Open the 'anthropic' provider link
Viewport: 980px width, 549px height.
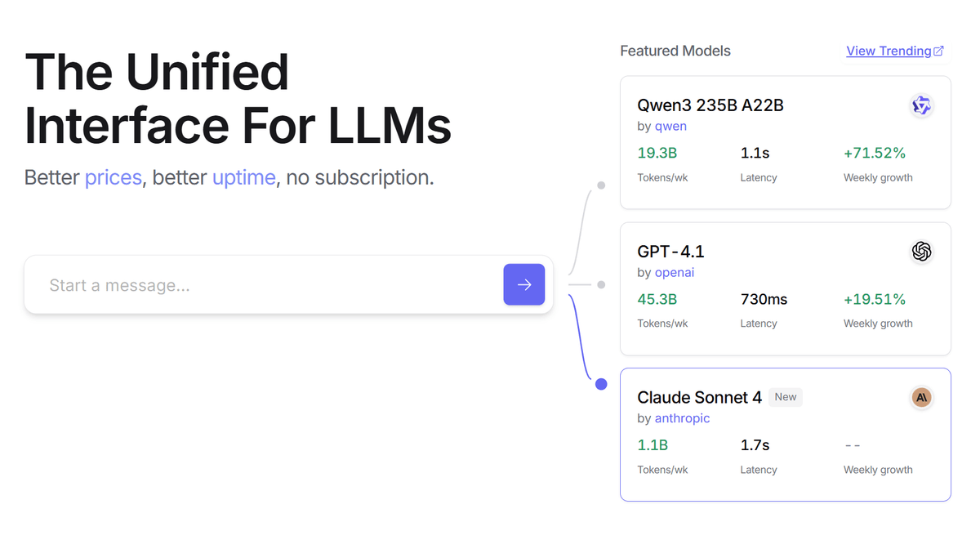tap(682, 418)
